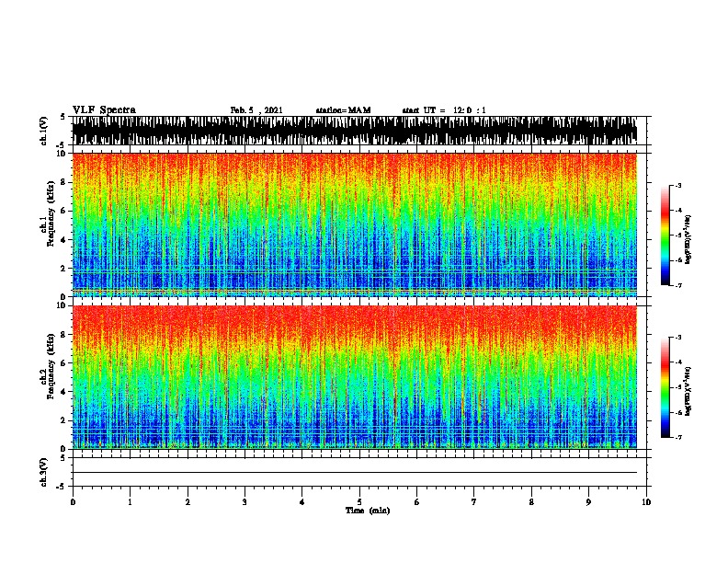Click the "VLF Spectra" title text
Screen dimensions: 728x563
pyautogui.click(x=104, y=110)
